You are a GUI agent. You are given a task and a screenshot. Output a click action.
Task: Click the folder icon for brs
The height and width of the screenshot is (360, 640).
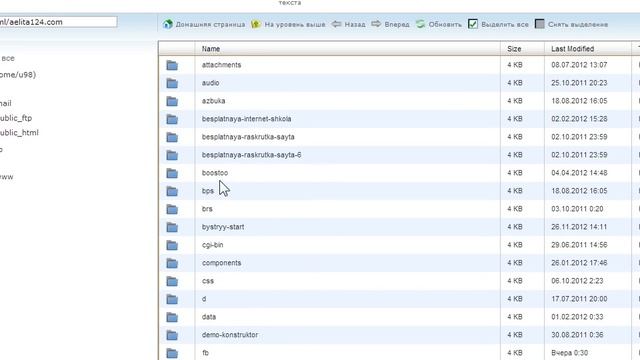tap(172, 209)
